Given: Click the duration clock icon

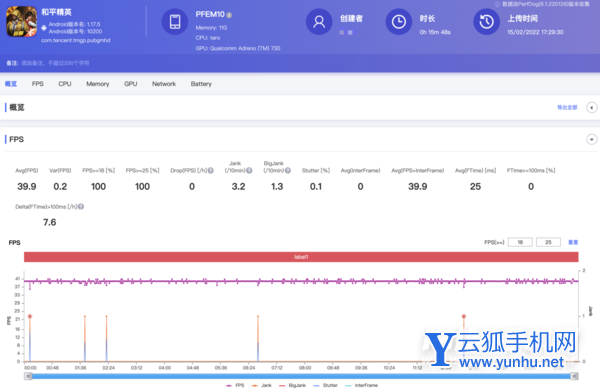Looking at the screenshot, I should (399, 22).
